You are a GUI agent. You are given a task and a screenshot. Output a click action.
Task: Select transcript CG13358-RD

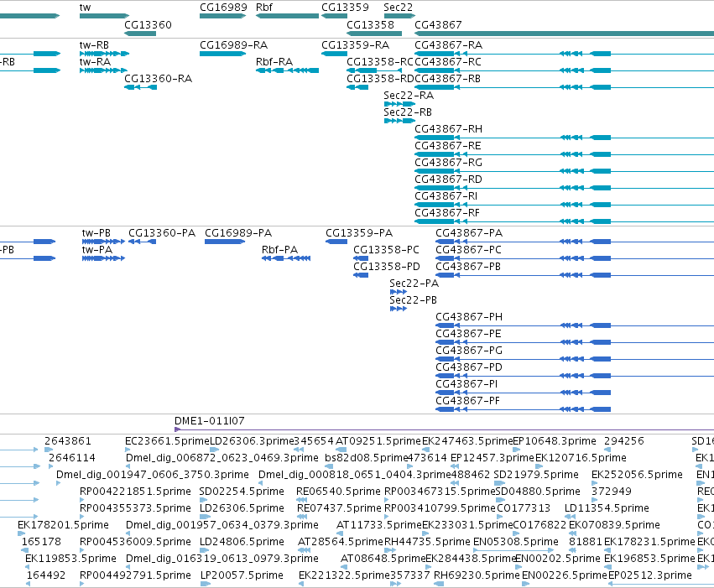(x=380, y=79)
